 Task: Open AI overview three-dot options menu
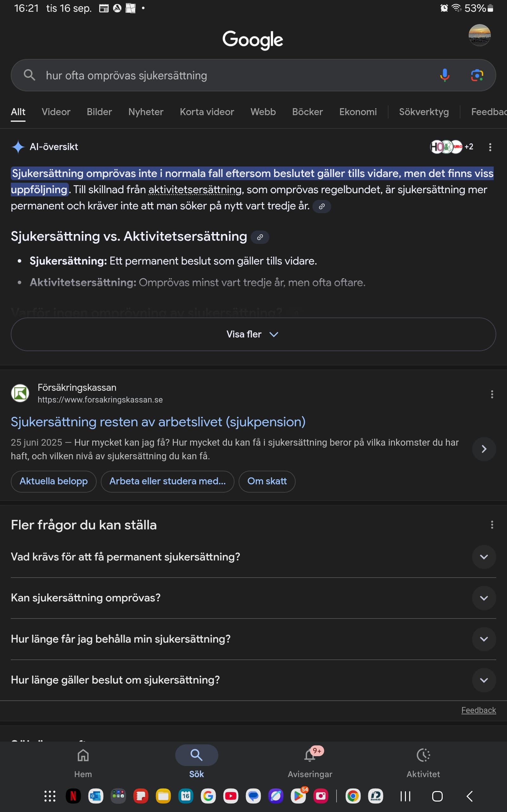click(490, 147)
